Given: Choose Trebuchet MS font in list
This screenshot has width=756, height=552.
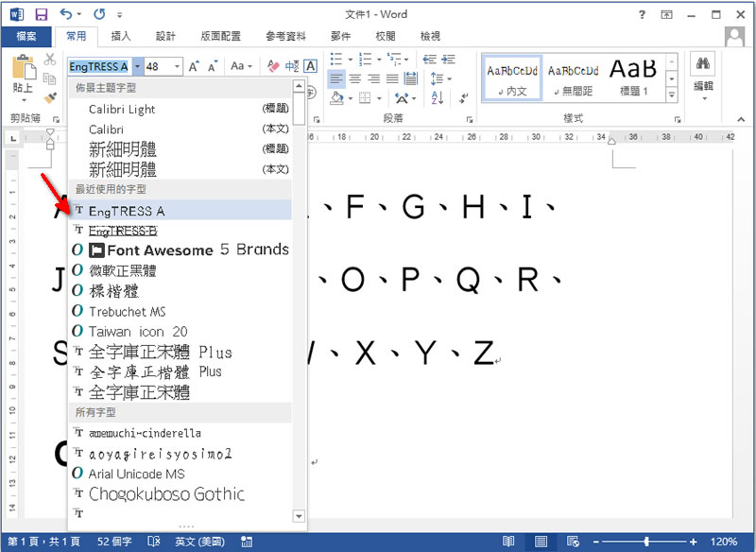Looking at the screenshot, I should [180, 311].
